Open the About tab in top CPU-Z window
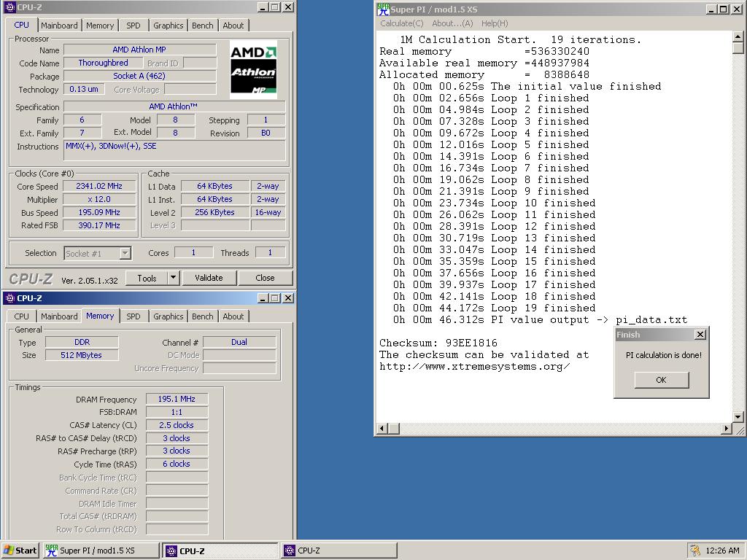The height and width of the screenshot is (560, 747). click(233, 26)
